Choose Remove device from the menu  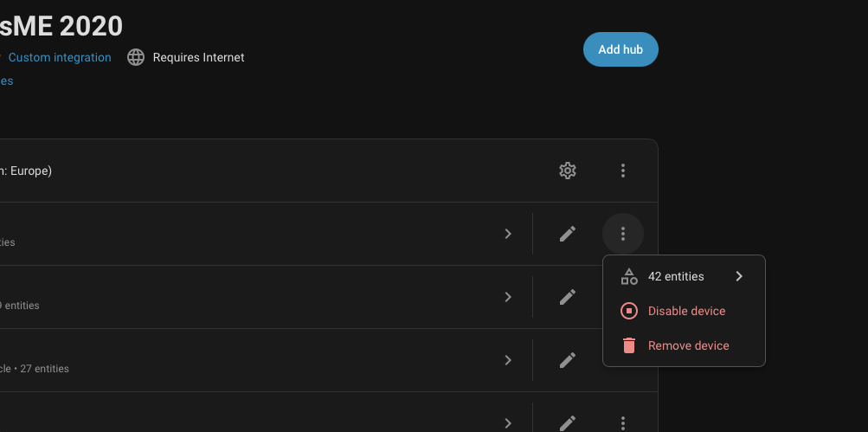pos(688,345)
